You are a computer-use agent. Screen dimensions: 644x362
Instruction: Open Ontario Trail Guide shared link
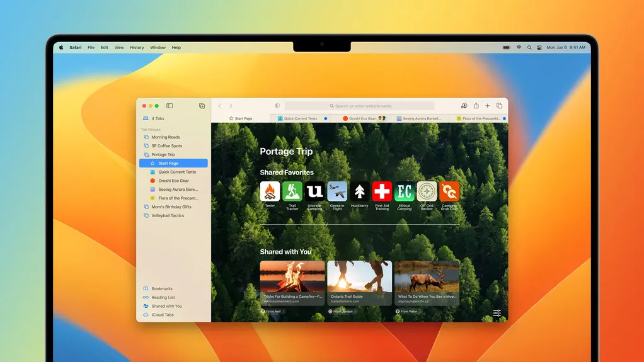(359, 283)
